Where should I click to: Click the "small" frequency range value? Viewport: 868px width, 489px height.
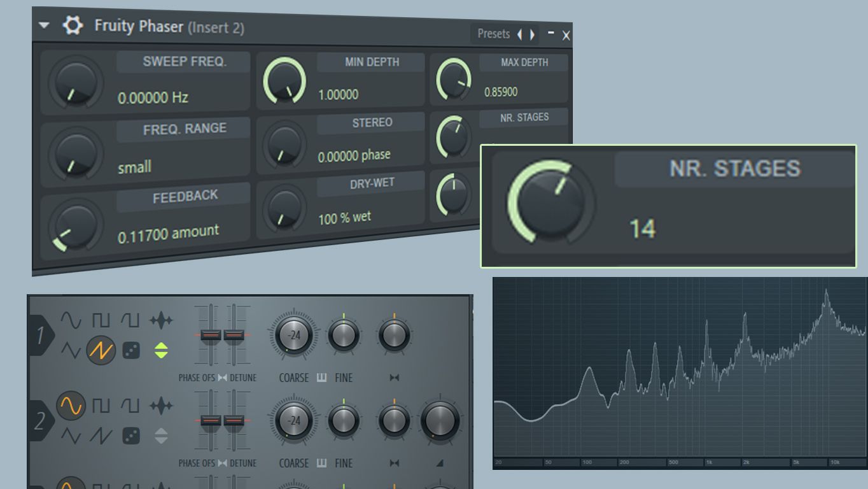point(134,168)
